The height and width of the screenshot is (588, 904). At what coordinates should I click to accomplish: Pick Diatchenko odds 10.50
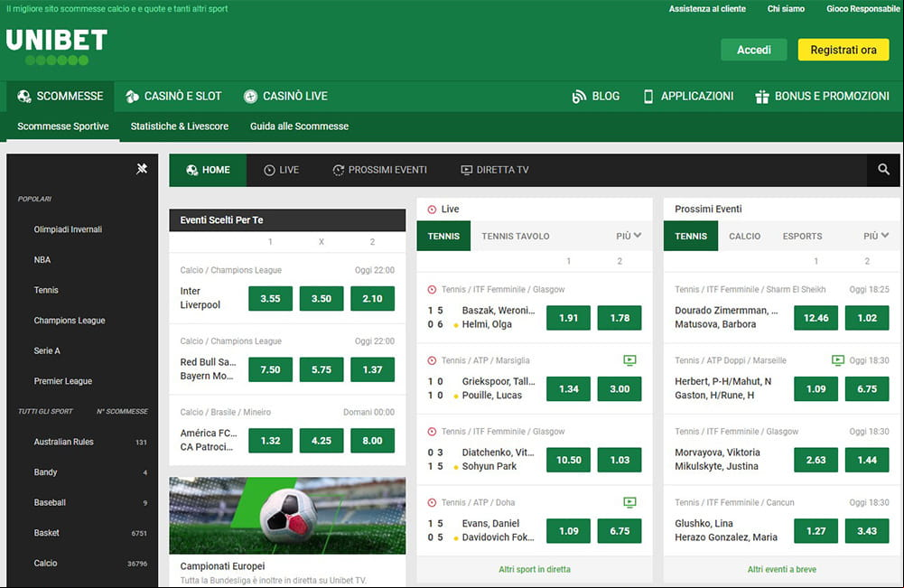point(568,460)
